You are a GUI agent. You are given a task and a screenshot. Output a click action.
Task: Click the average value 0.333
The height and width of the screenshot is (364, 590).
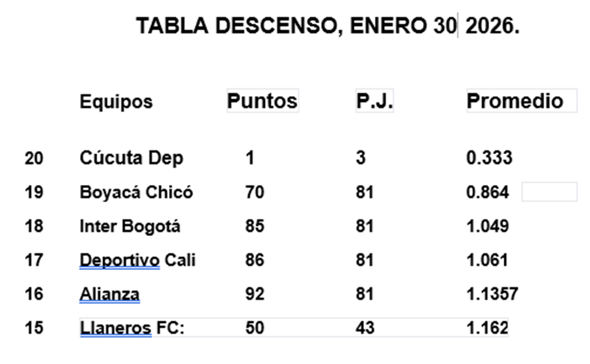pyautogui.click(x=489, y=158)
